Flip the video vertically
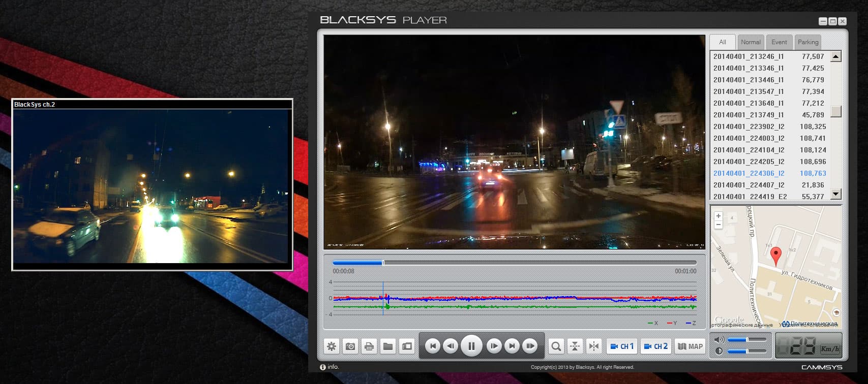The image size is (868, 384). 575,346
